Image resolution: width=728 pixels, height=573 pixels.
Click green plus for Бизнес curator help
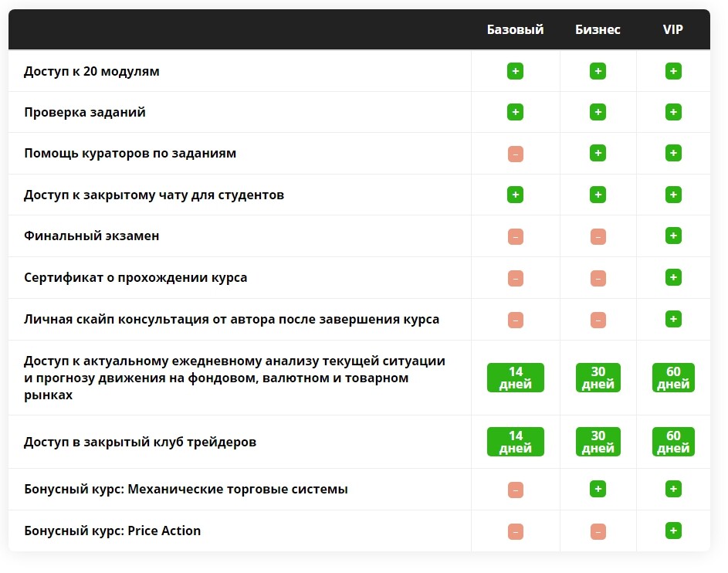598,153
